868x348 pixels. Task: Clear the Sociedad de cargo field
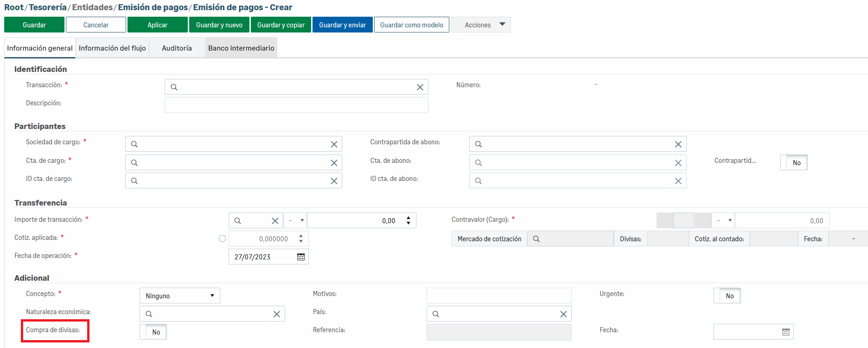[x=333, y=144]
